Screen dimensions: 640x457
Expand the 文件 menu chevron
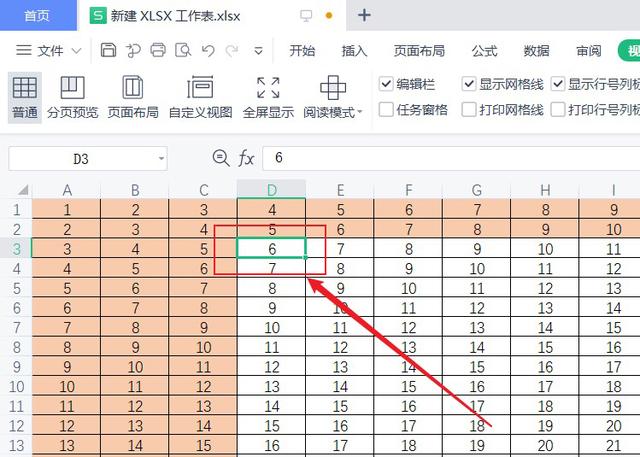(x=76, y=51)
